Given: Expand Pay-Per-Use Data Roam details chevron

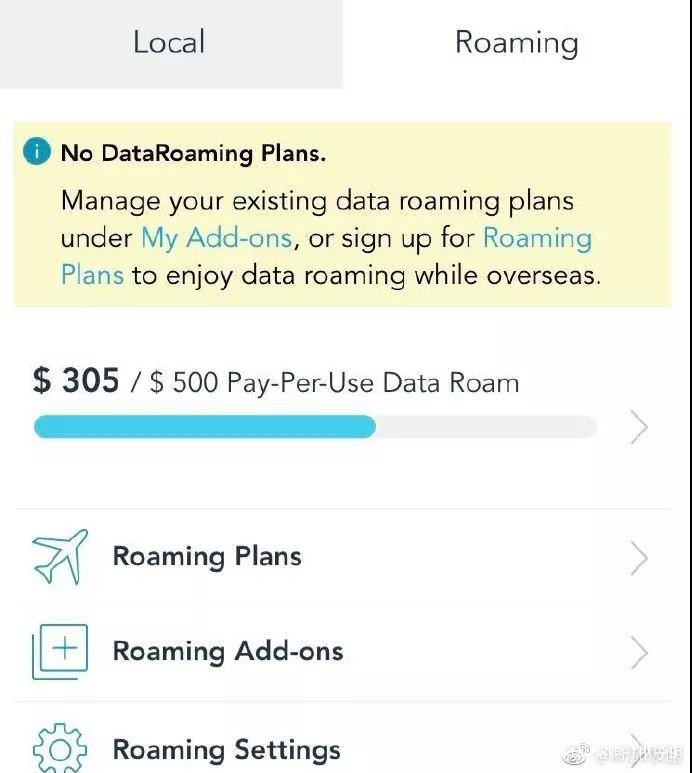Looking at the screenshot, I should click(x=639, y=427).
